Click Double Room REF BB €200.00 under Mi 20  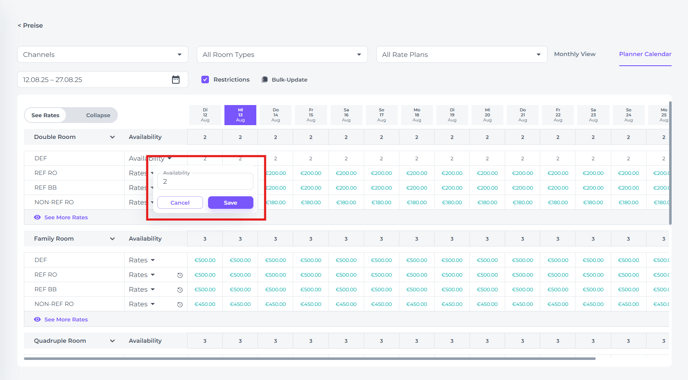(487, 187)
